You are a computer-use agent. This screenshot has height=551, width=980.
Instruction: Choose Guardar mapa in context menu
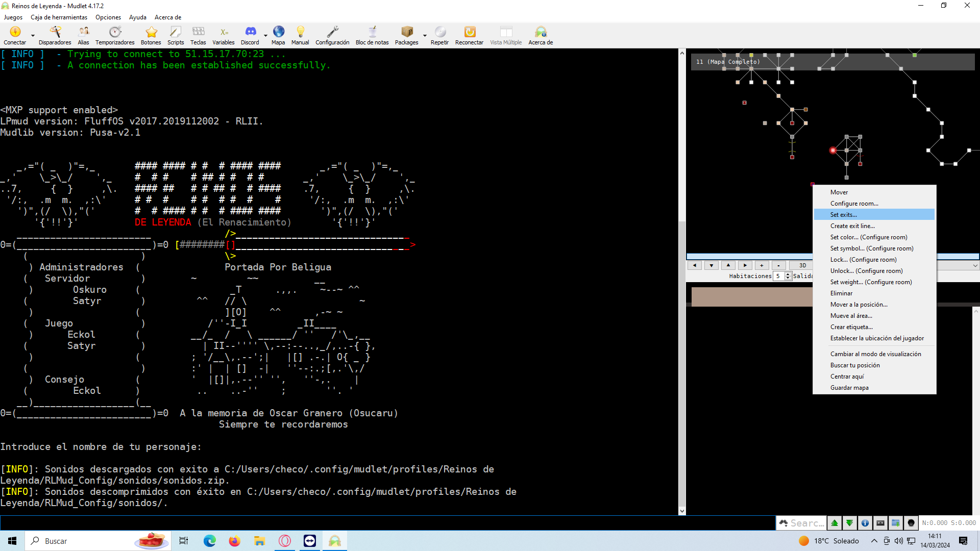coord(874,388)
